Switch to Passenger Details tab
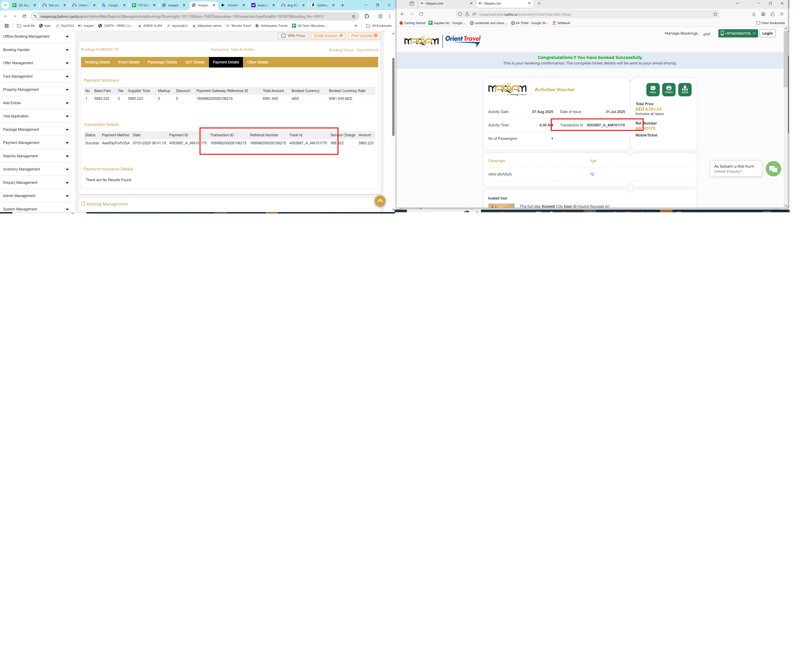Screen dimensions: 803x672 point(162,62)
